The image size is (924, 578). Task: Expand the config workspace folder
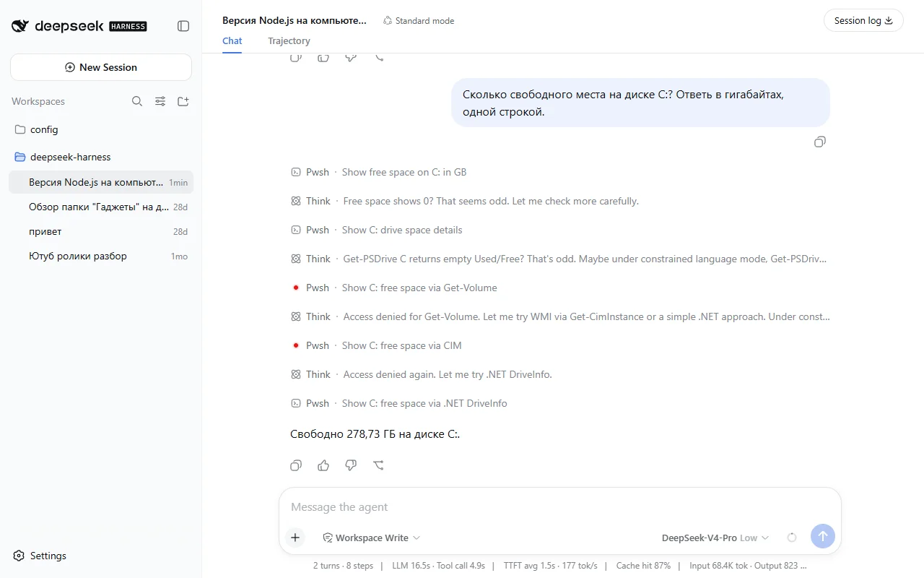click(x=101, y=129)
